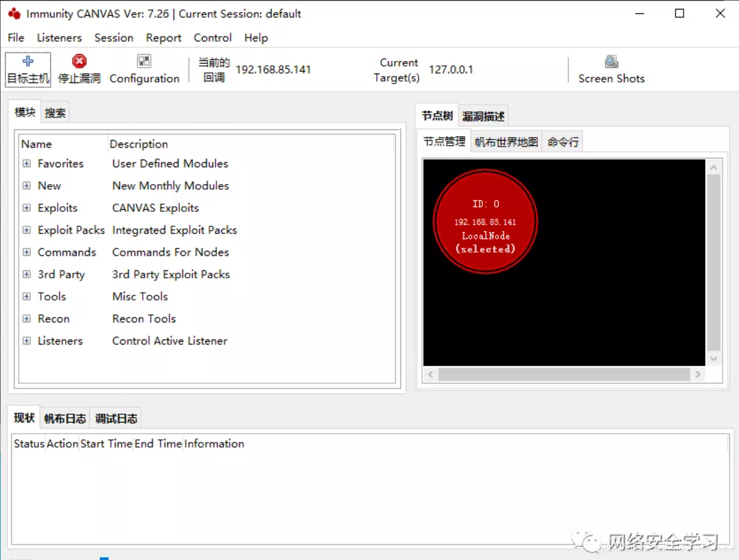Expand the Exploit Packs node
Screen dimensions: 739x560
pos(27,230)
